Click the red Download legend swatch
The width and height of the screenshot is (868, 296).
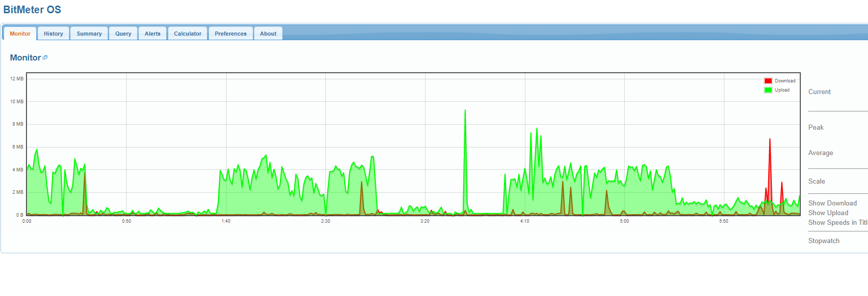tap(768, 81)
